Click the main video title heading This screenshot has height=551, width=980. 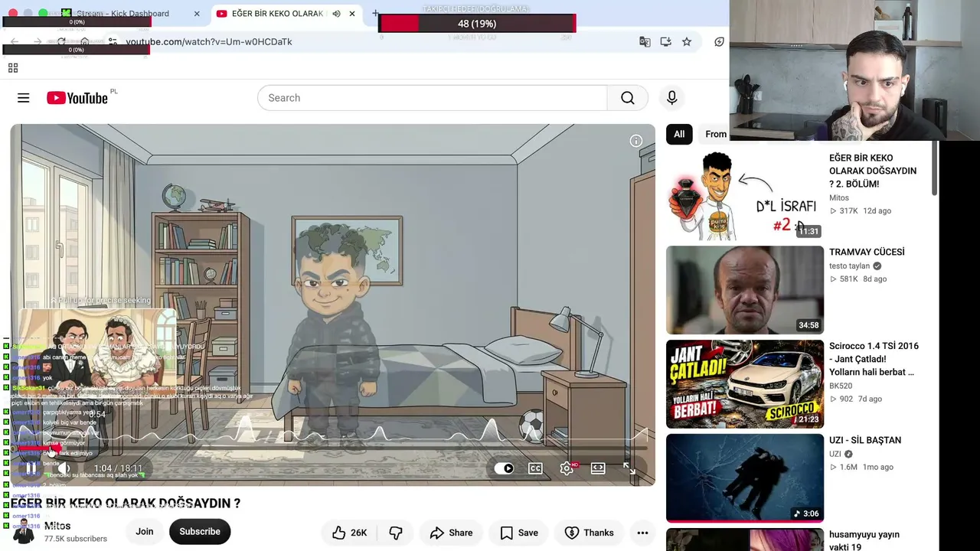[x=126, y=504]
